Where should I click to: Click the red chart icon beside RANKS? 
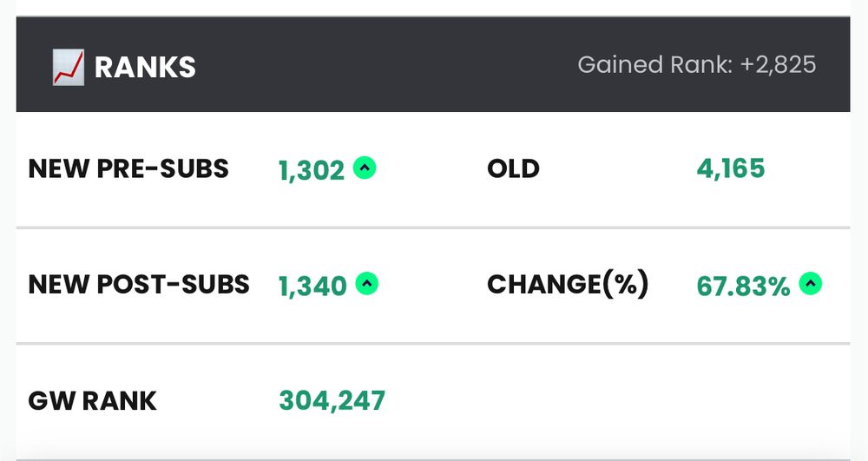click(68, 67)
